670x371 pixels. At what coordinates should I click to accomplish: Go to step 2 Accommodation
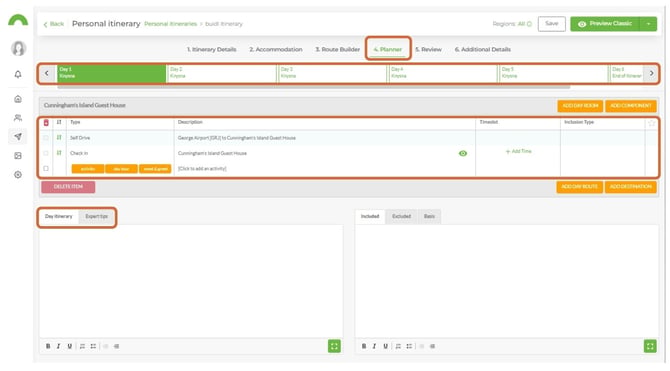(276, 50)
